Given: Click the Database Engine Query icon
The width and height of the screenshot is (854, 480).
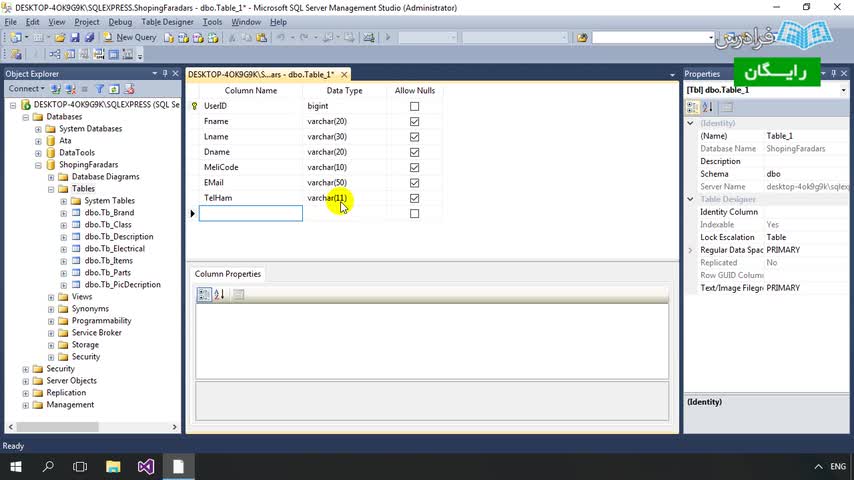Looking at the screenshot, I should (x=169, y=38).
